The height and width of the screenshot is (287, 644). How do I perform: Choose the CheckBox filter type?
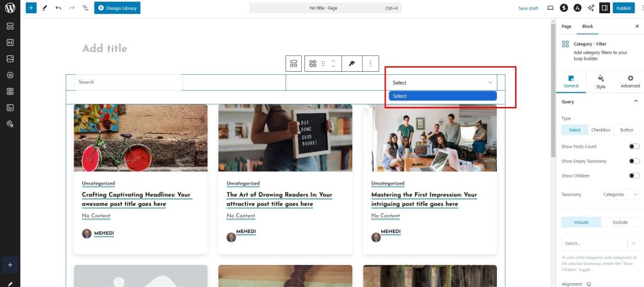600,130
